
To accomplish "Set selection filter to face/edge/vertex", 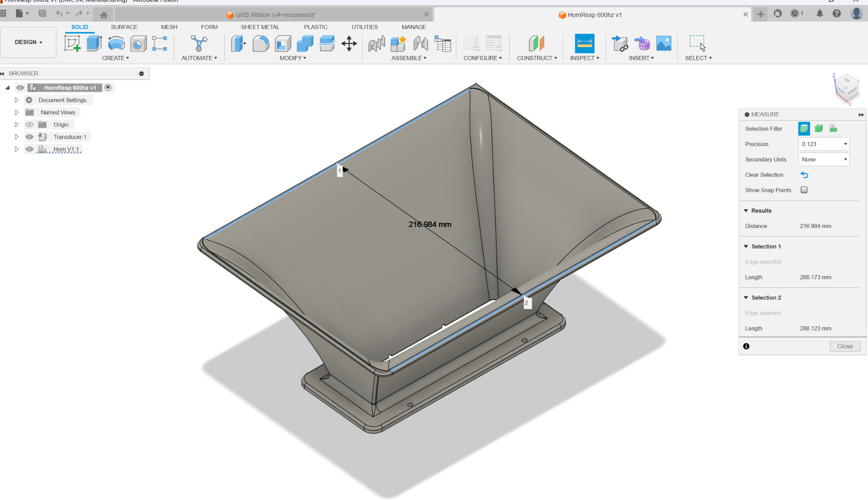I will pyautogui.click(x=804, y=128).
